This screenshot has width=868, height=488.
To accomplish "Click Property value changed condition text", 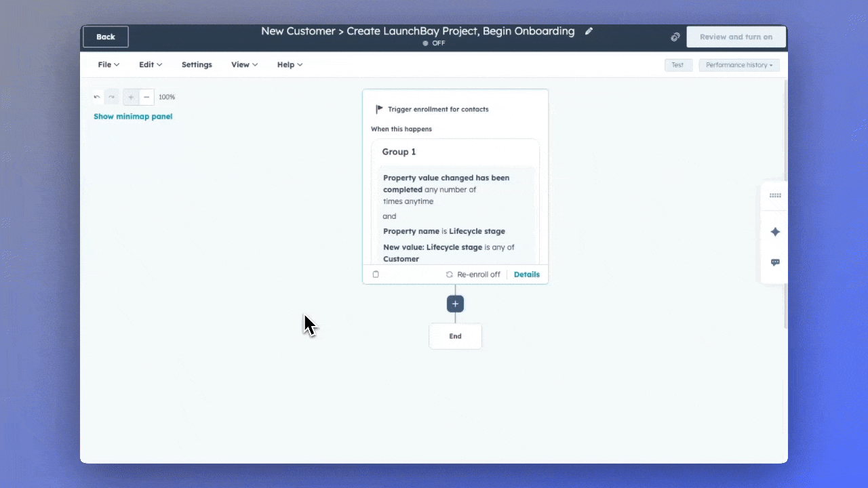I will coord(446,190).
